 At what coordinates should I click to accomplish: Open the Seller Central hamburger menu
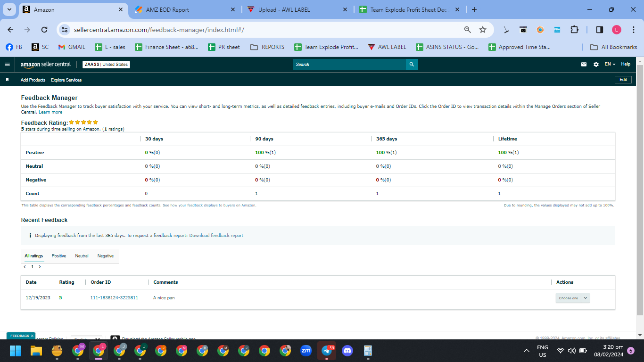pyautogui.click(x=7, y=64)
